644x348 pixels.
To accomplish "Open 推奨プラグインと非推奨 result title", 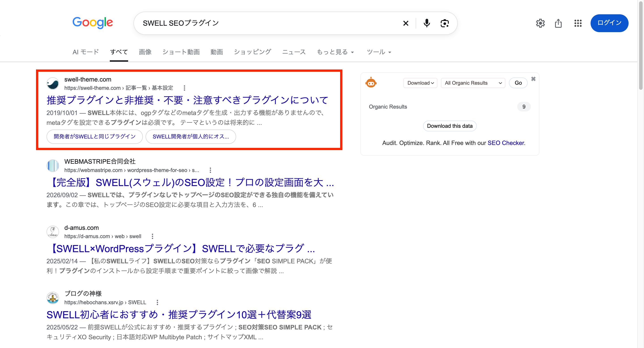I will (x=187, y=100).
